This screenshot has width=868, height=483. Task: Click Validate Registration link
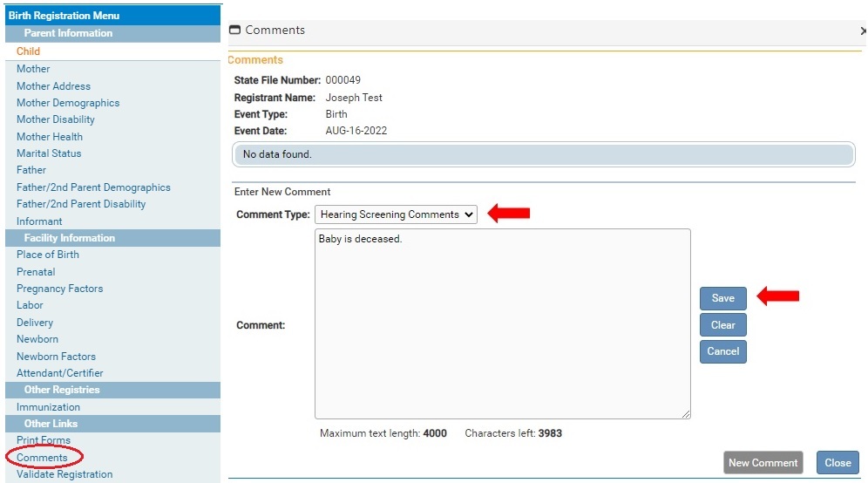(x=64, y=474)
